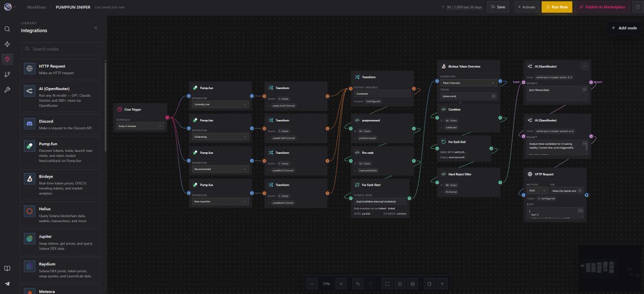
Task: Open Graduating operation dropdown
Action: (x=221, y=137)
